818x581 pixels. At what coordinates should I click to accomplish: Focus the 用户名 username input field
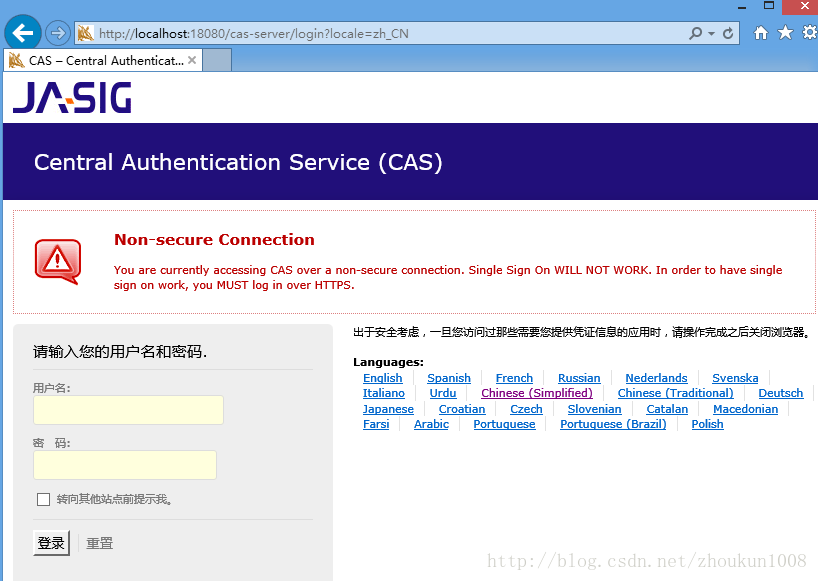click(128, 410)
